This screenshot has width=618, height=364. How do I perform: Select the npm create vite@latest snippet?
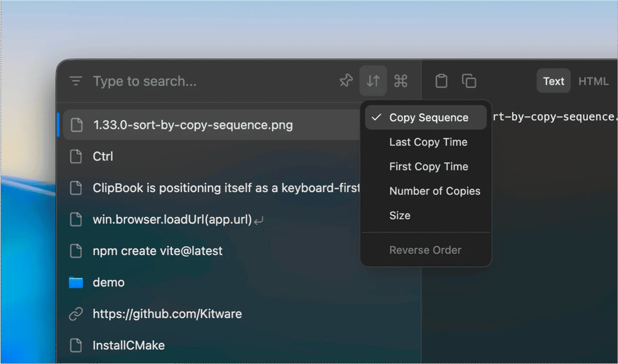point(158,251)
